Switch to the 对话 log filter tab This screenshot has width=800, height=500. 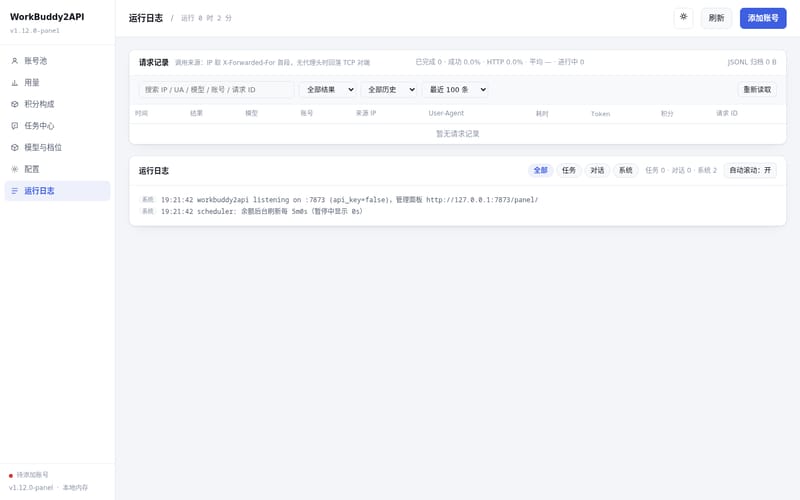597,170
